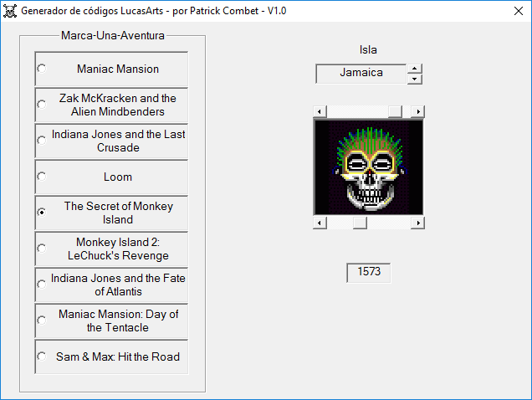Select The Secret of Monkey Island
Image resolution: width=532 pixels, height=400 pixels.
pos(111,213)
